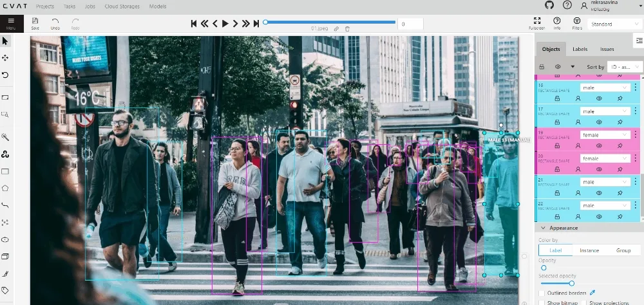Click the Save button

(x=35, y=23)
